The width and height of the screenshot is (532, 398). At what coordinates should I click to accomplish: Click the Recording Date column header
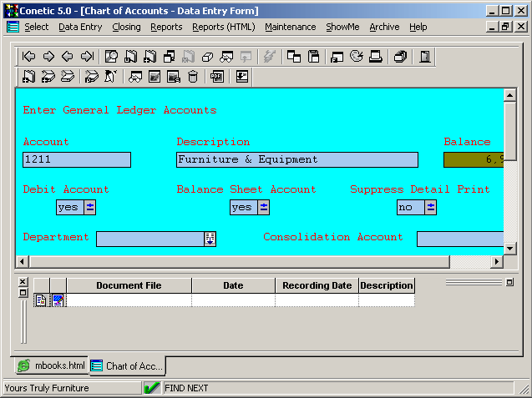pos(317,285)
